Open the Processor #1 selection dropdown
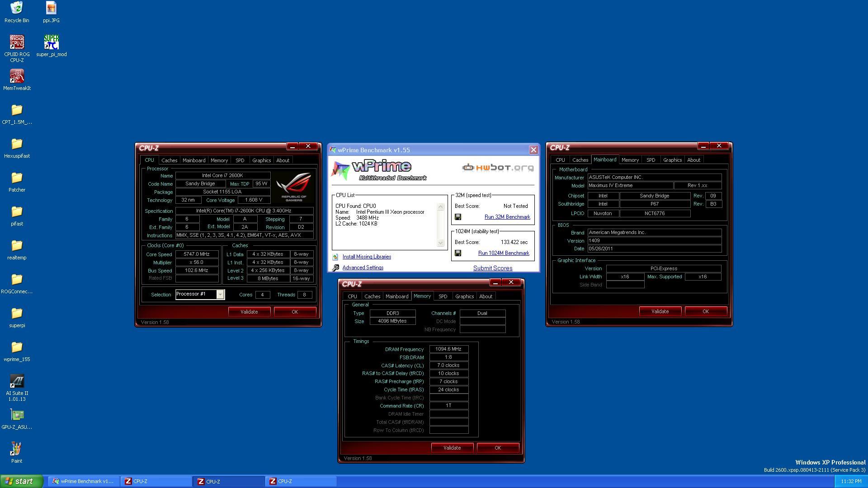The width and height of the screenshot is (868, 488). point(220,295)
